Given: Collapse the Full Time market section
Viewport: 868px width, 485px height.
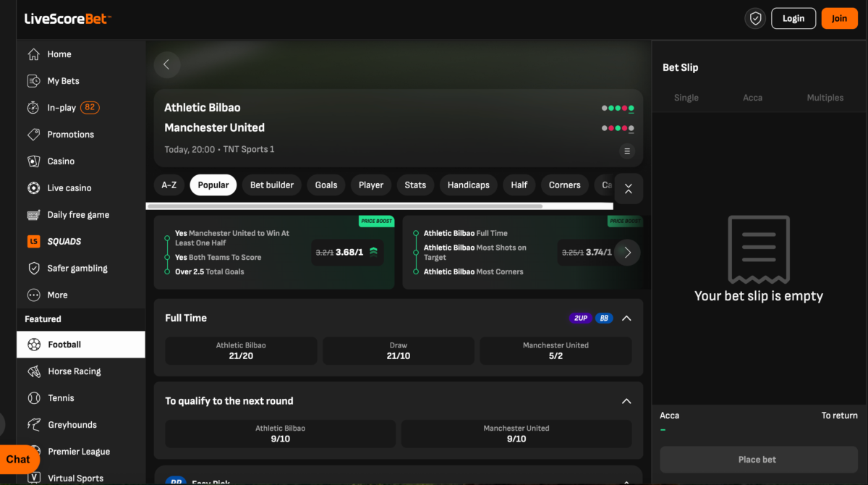Looking at the screenshot, I should pyautogui.click(x=626, y=318).
